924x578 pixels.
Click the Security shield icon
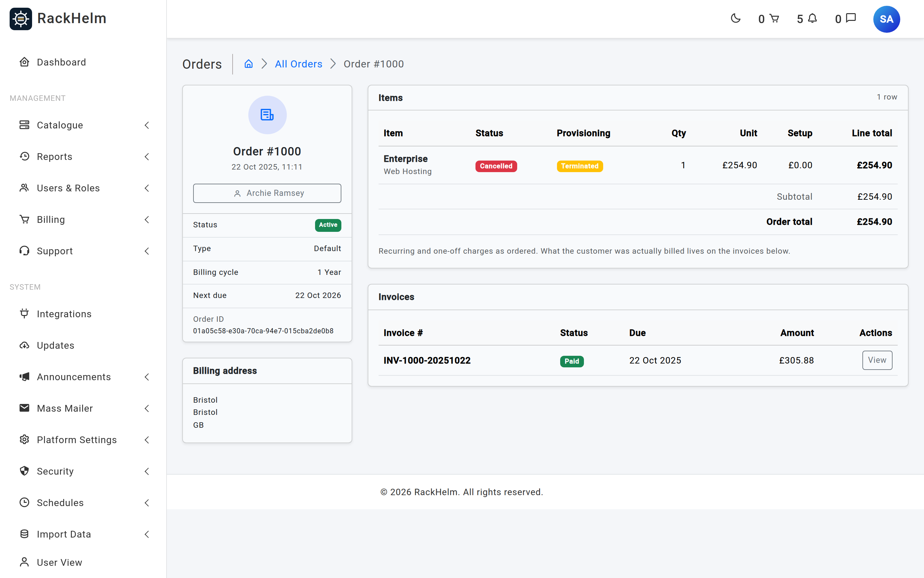tap(24, 471)
